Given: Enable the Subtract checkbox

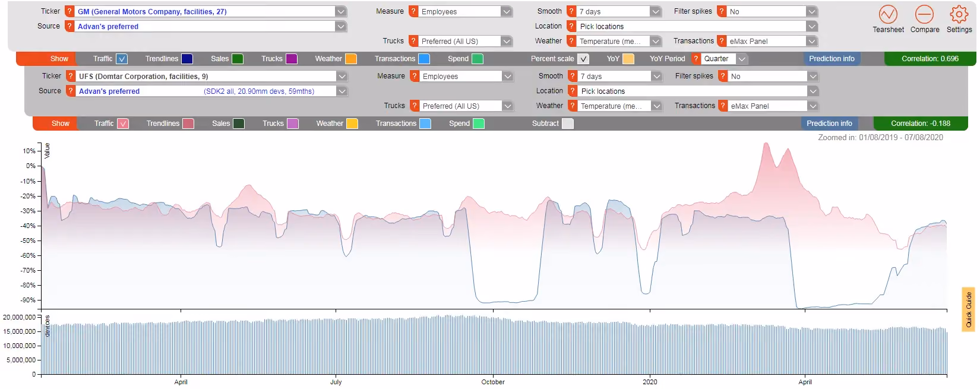Looking at the screenshot, I should click(568, 124).
